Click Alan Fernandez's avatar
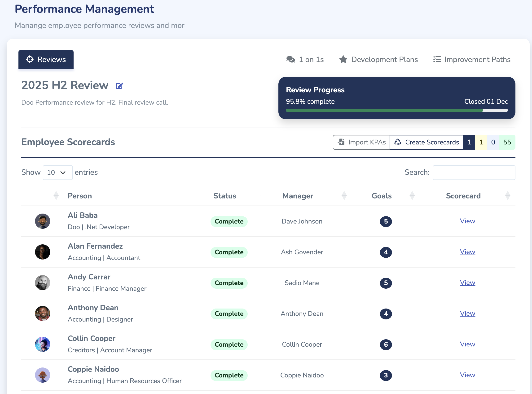This screenshot has width=532, height=394. point(42,252)
